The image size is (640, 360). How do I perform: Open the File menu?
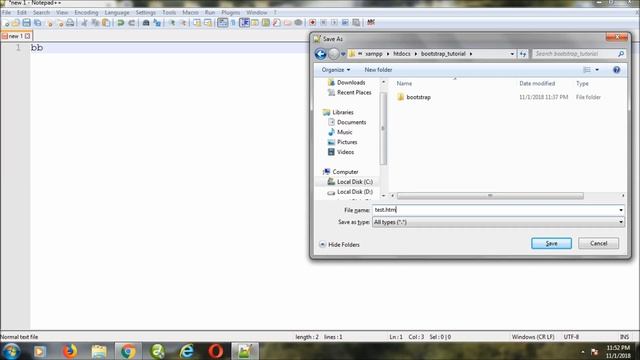[x=6, y=13]
